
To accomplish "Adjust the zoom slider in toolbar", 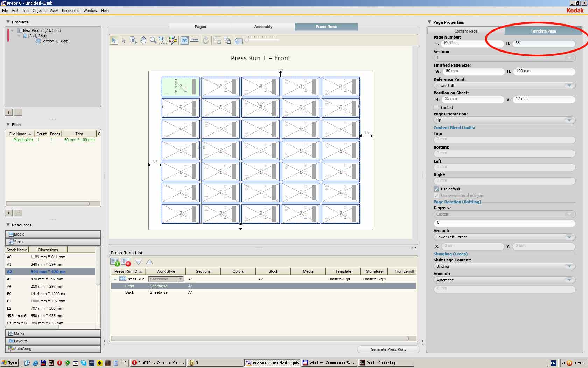I will click(x=247, y=40).
